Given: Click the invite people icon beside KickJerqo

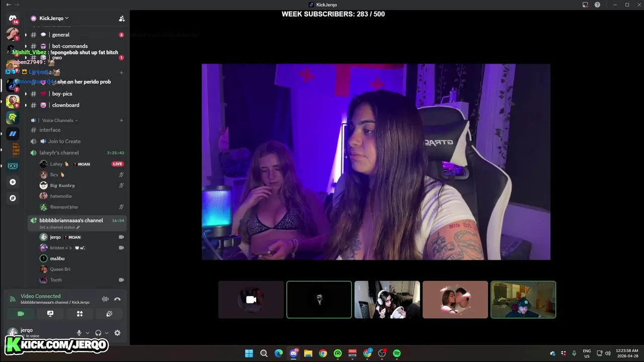Looking at the screenshot, I should 121,19.
